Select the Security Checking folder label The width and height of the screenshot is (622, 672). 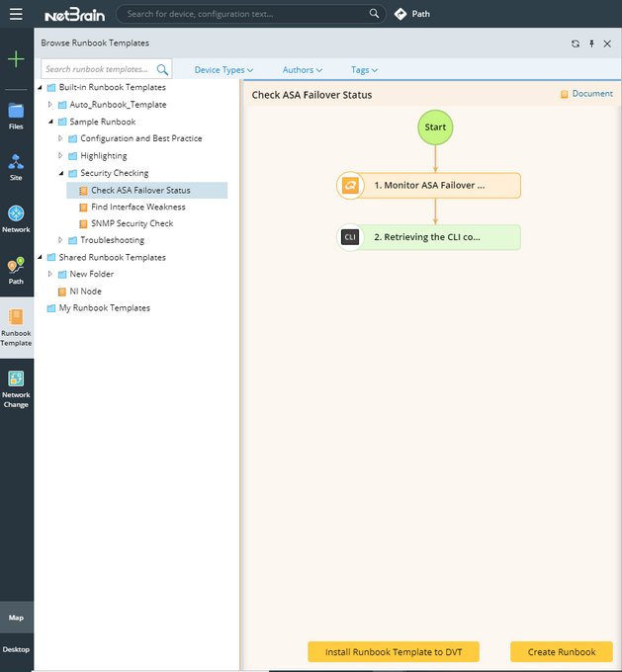pos(115,173)
